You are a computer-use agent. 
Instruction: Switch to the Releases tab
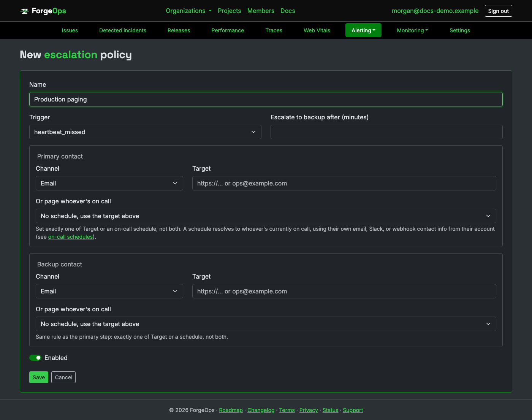point(179,30)
